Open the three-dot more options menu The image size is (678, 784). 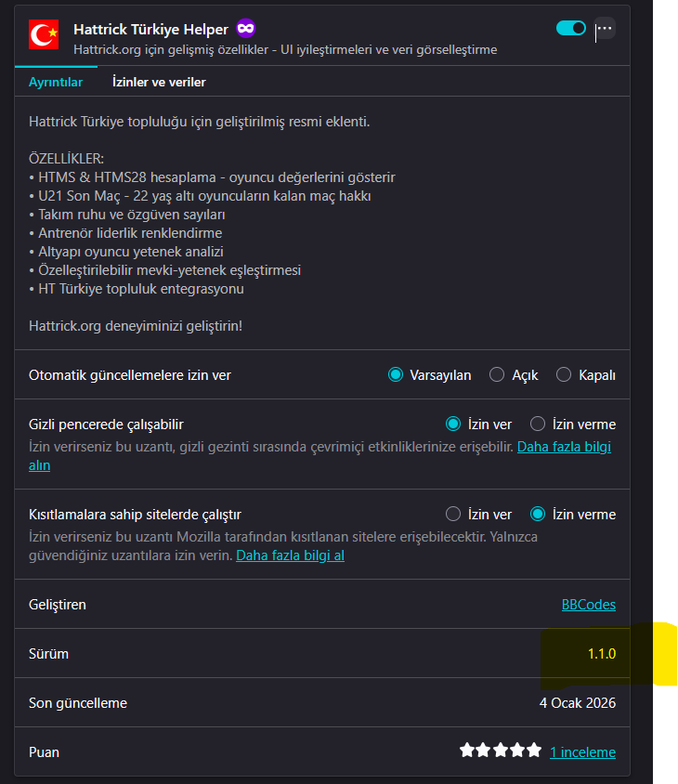click(605, 29)
